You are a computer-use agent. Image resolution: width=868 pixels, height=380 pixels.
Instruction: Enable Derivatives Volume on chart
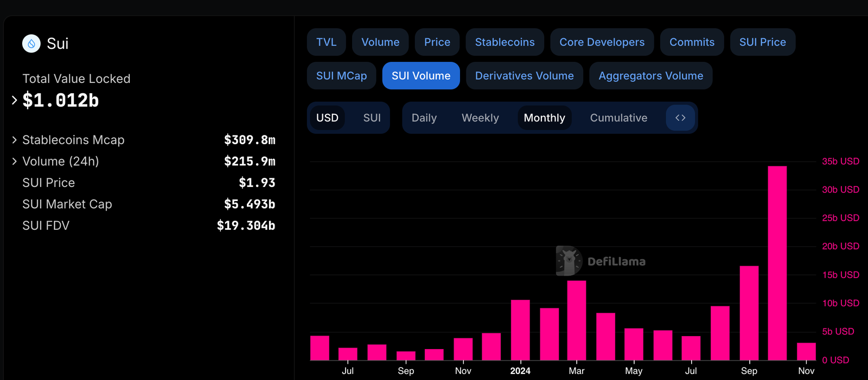[x=524, y=76]
